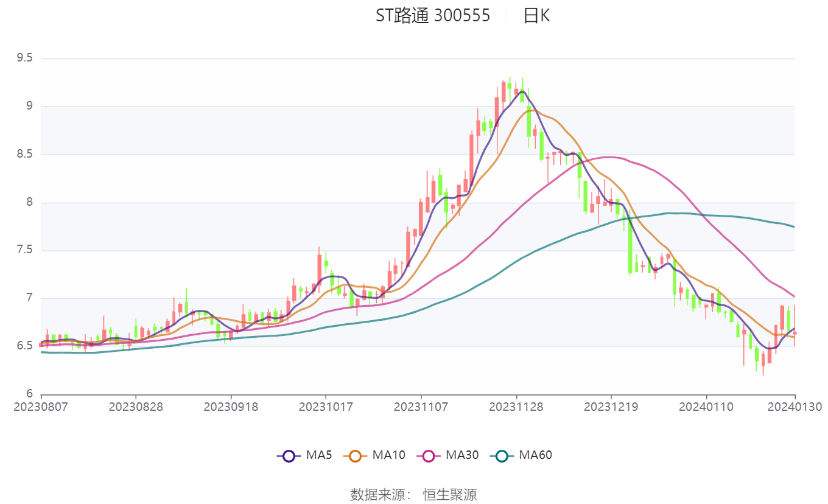Click the data source text 恒生聚源
The image size is (828, 504).
point(450,494)
